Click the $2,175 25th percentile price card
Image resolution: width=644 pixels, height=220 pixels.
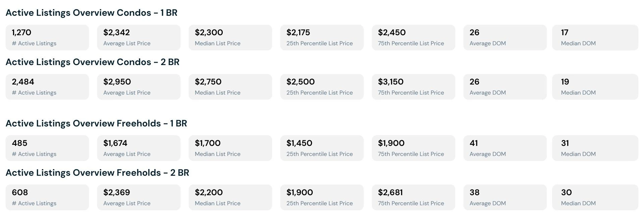tap(322, 38)
